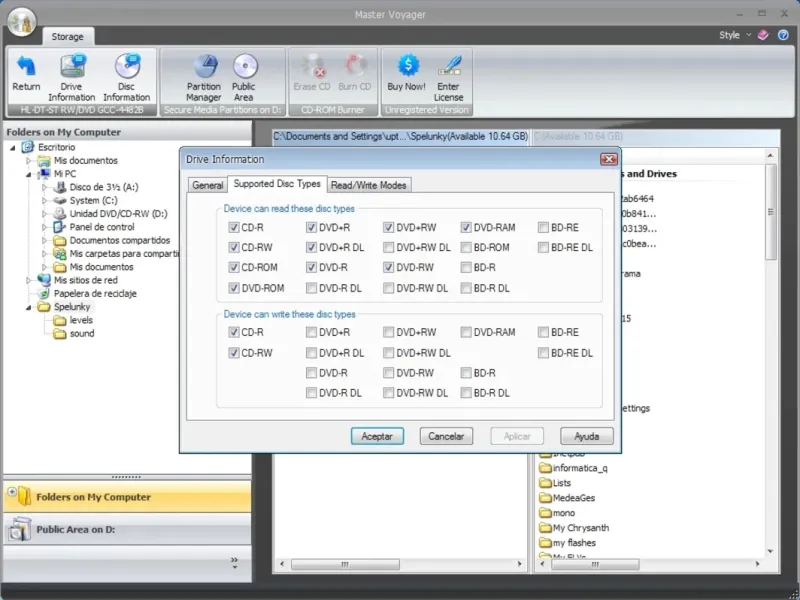Expand the Unidad DVD/CD-RW (D:) node
This screenshot has width=800, height=600.
(44, 214)
